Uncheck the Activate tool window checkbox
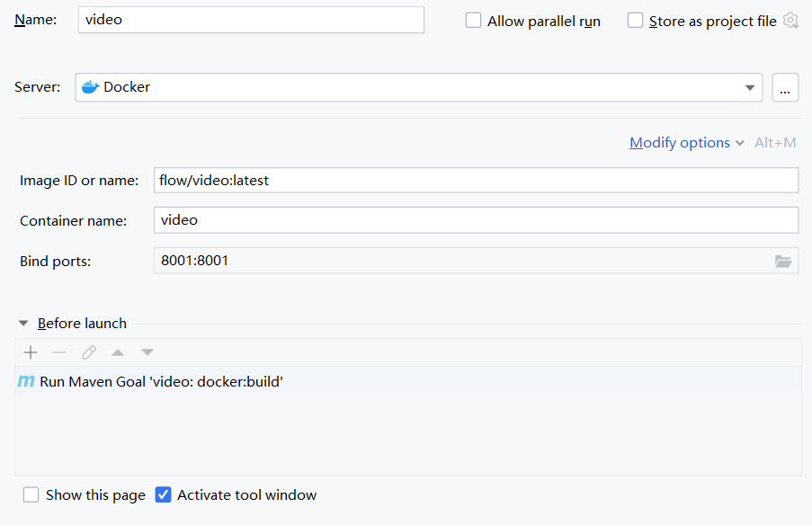812x525 pixels. pyautogui.click(x=163, y=495)
